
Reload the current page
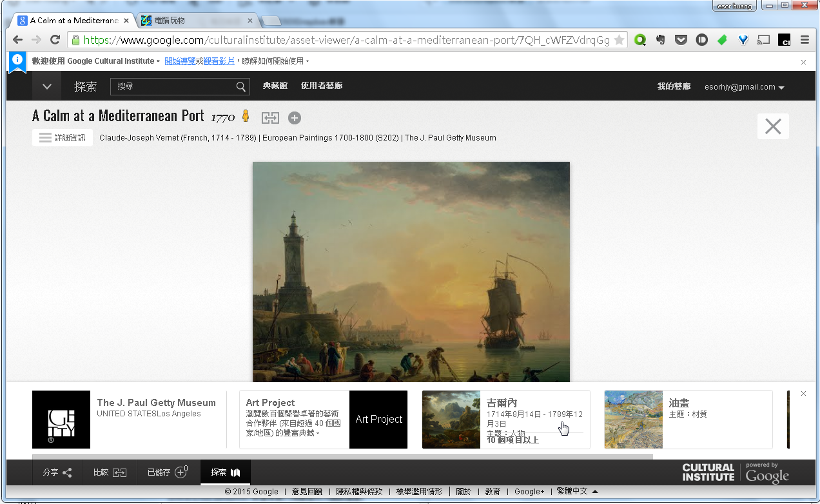tap(55, 40)
